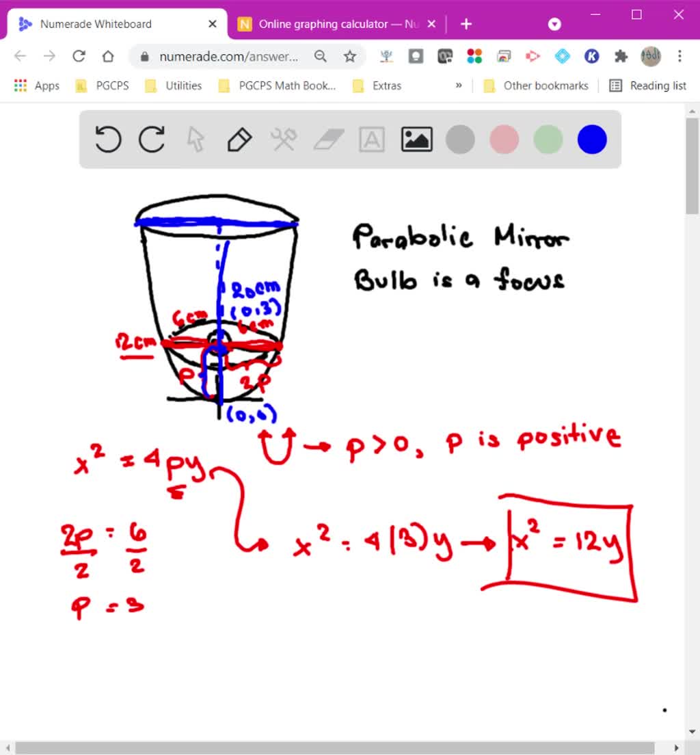The height and width of the screenshot is (755, 700).
Task: Choose the blue pen color
Action: 592,140
